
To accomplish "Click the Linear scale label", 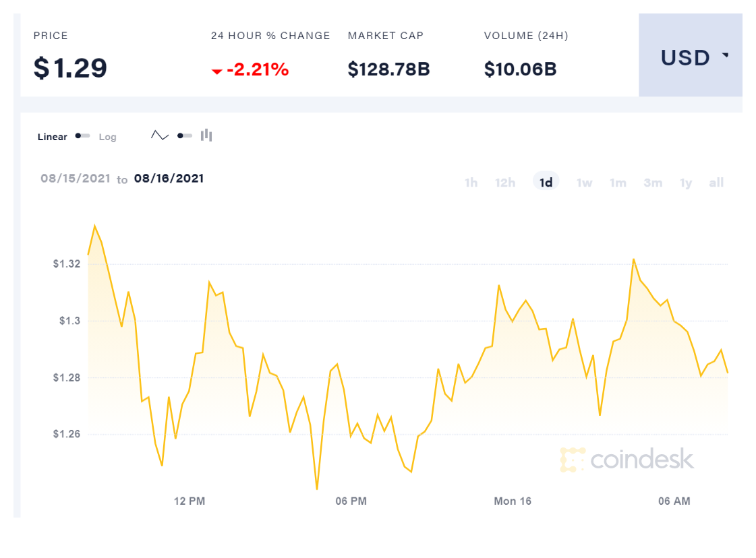I will (53, 137).
